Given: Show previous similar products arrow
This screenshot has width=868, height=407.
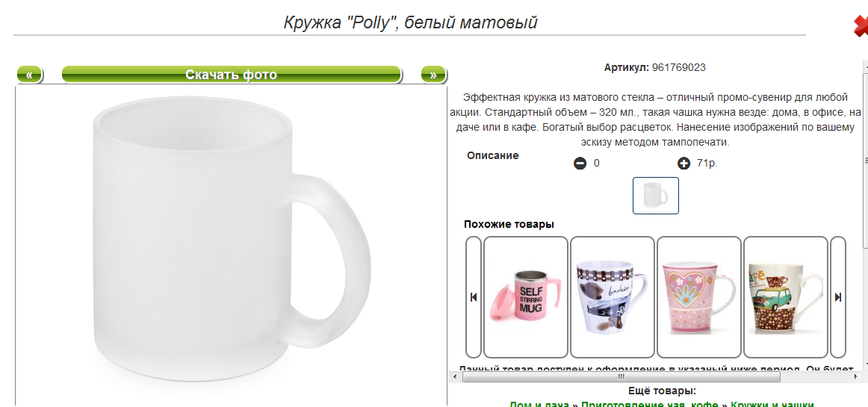Looking at the screenshot, I should point(474,297).
